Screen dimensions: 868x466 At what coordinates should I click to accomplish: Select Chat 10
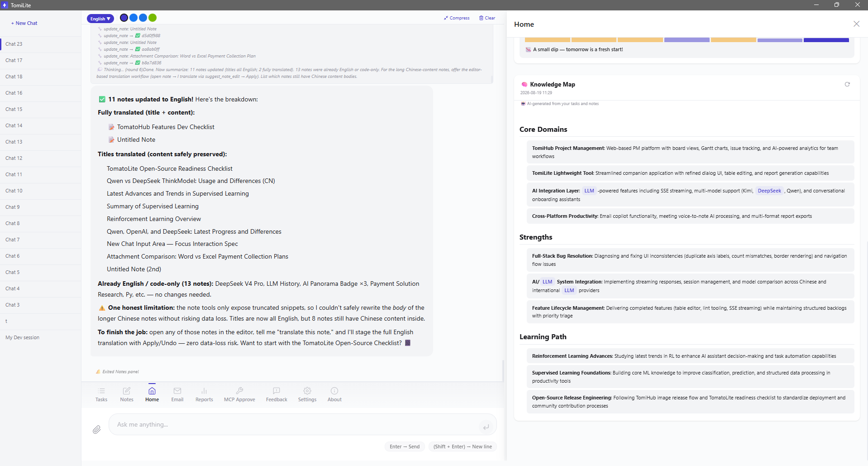click(41, 191)
